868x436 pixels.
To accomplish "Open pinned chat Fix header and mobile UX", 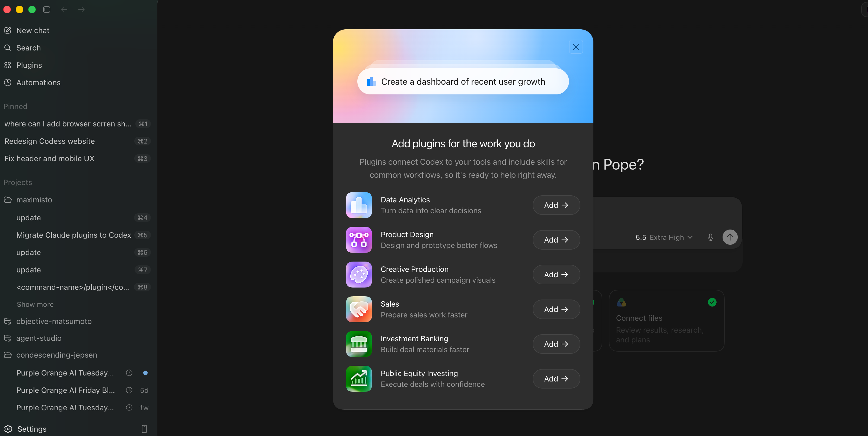I will coord(77,158).
